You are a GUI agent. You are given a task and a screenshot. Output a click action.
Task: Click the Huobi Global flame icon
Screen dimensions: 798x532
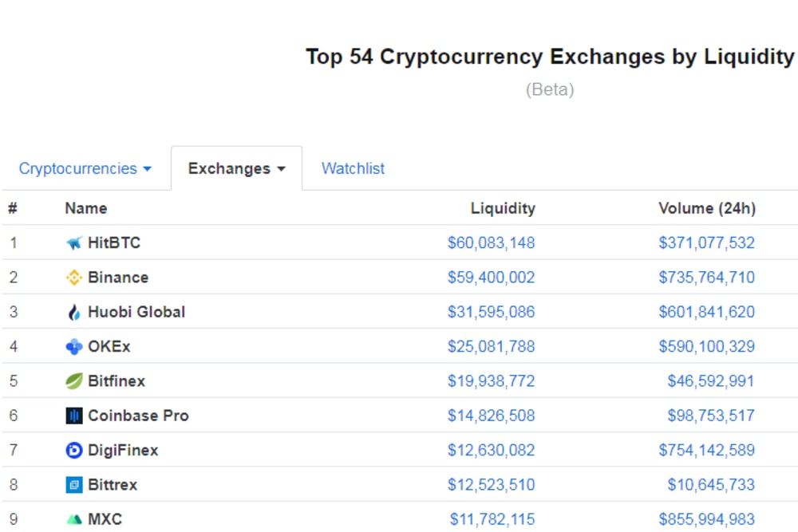(x=74, y=313)
